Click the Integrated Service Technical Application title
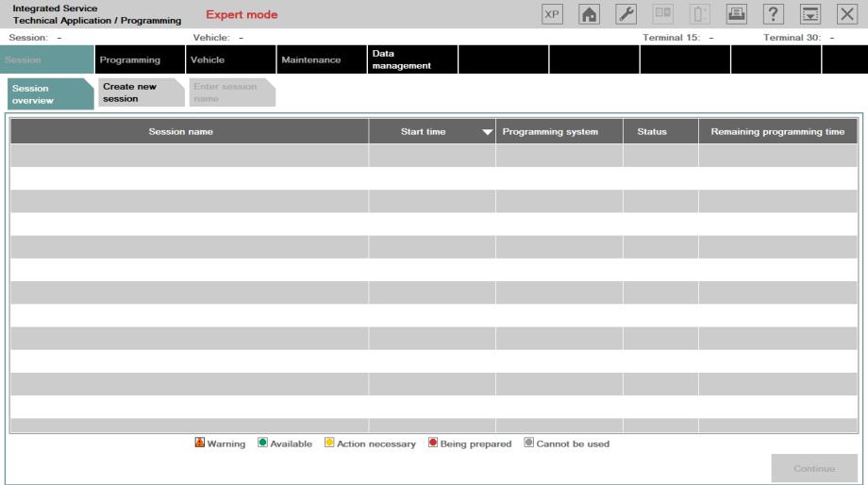The height and width of the screenshot is (485, 868). point(97,14)
